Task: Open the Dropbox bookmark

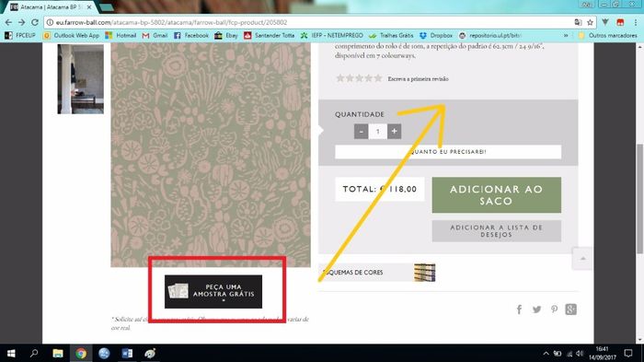Action: tap(436, 35)
